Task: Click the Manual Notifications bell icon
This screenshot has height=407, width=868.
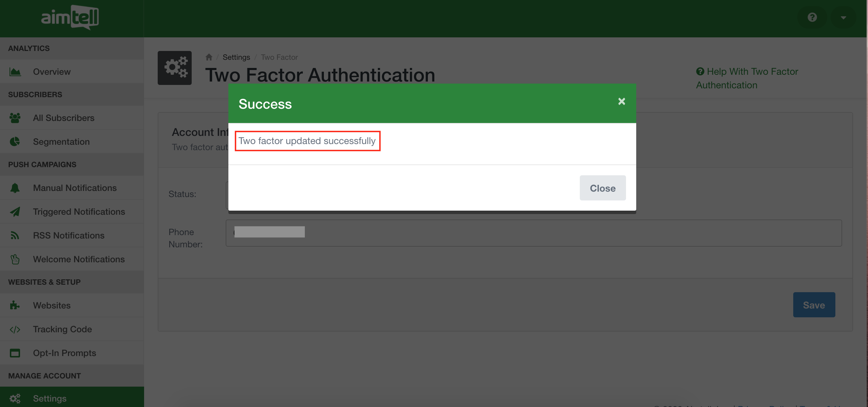Action: pyautogui.click(x=15, y=188)
